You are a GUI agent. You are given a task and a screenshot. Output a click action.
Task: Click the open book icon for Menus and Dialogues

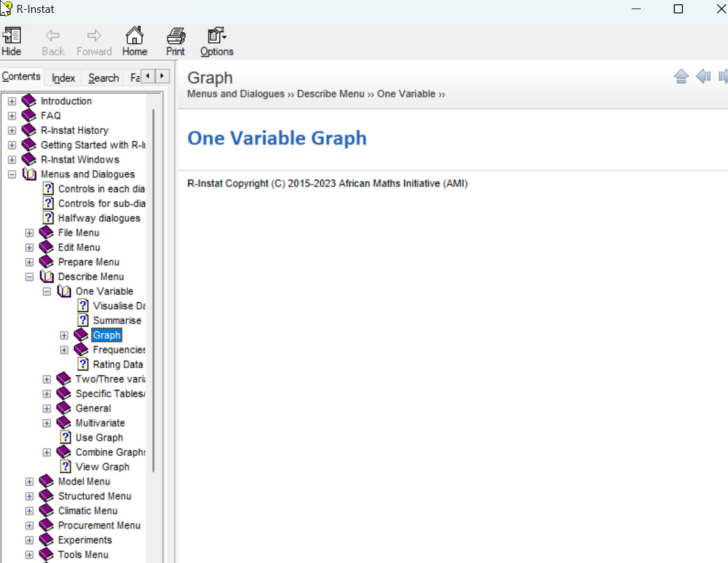(29, 174)
